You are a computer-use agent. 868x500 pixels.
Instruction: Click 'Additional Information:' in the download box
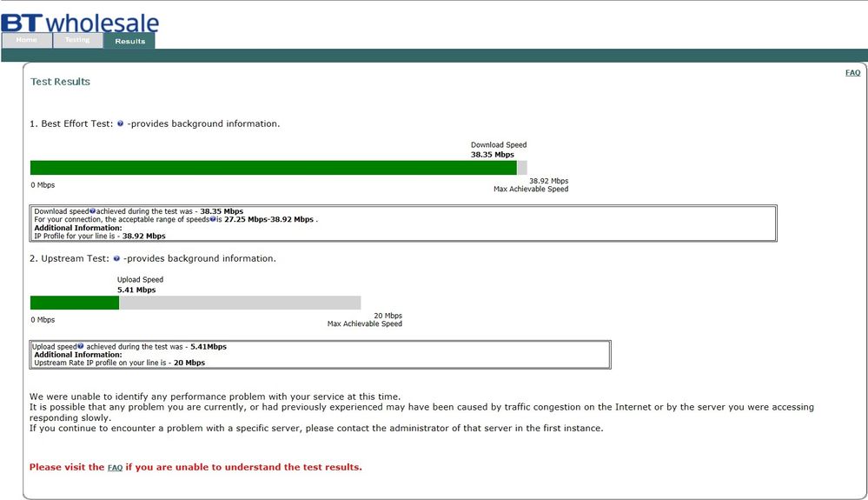pos(78,228)
